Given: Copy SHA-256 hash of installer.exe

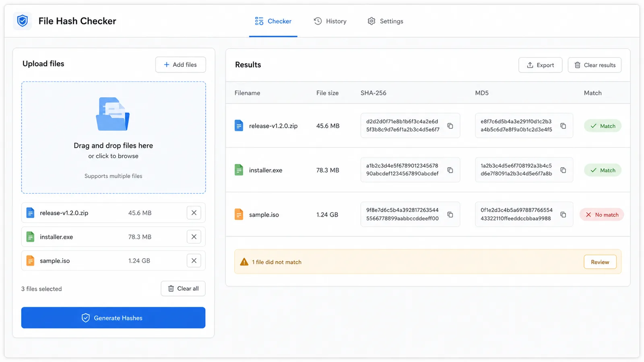Looking at the screenshot, I should [450, 170].
